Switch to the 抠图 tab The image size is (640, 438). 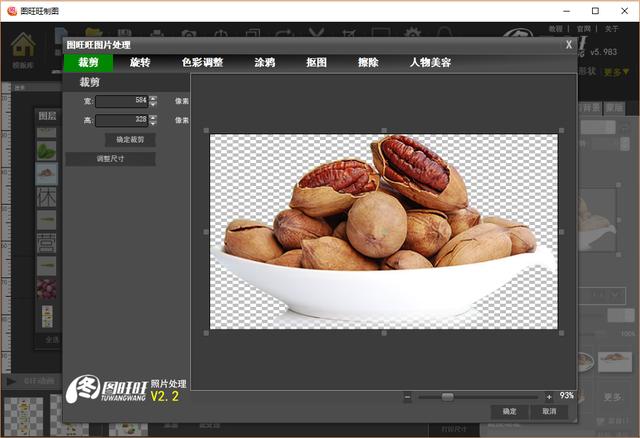click(316, 62)
